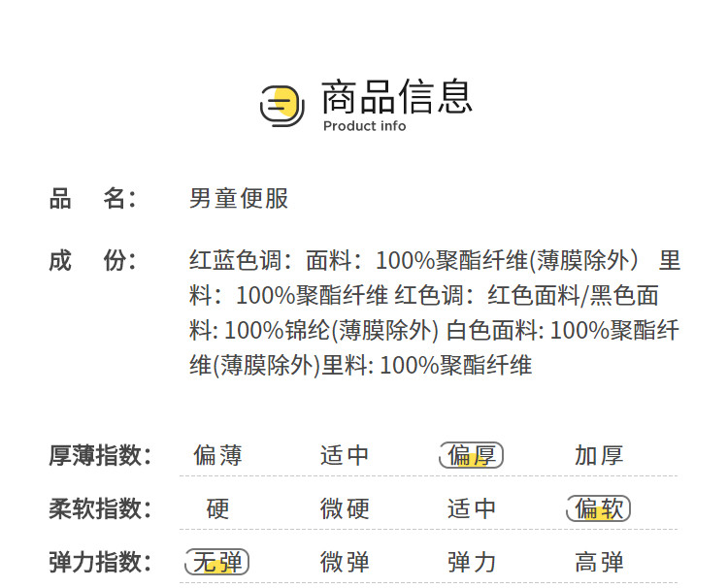Image resolution: width=728 pixels, height=588 pixels.
Task: Click the 成份 composition label
Action: pyautogui.click(x=92, y=261)
